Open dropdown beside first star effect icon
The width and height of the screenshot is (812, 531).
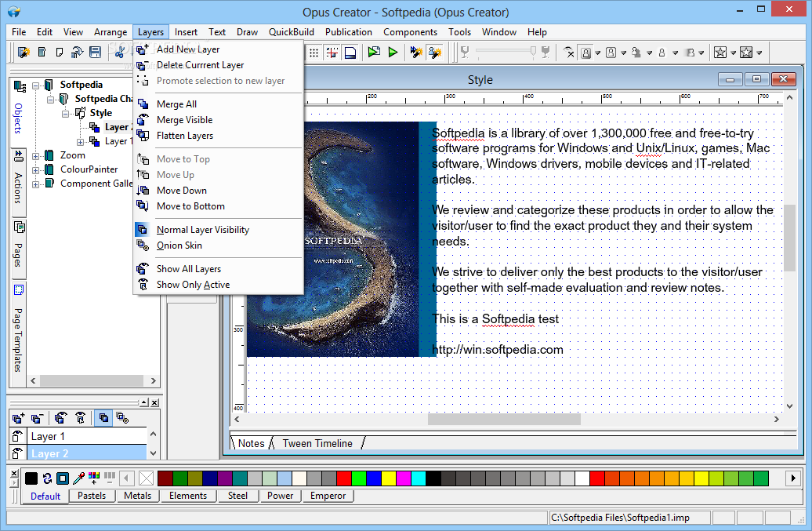pos(734,53)
